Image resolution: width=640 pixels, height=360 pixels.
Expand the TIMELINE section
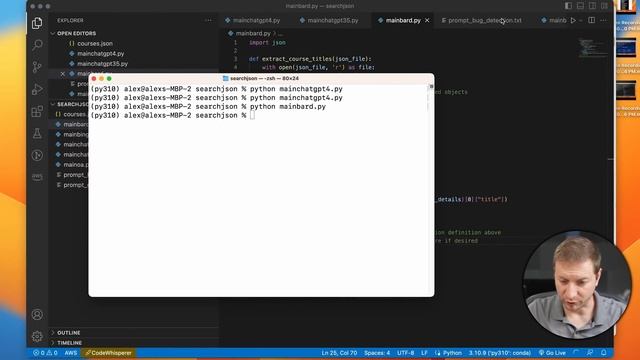69,343
